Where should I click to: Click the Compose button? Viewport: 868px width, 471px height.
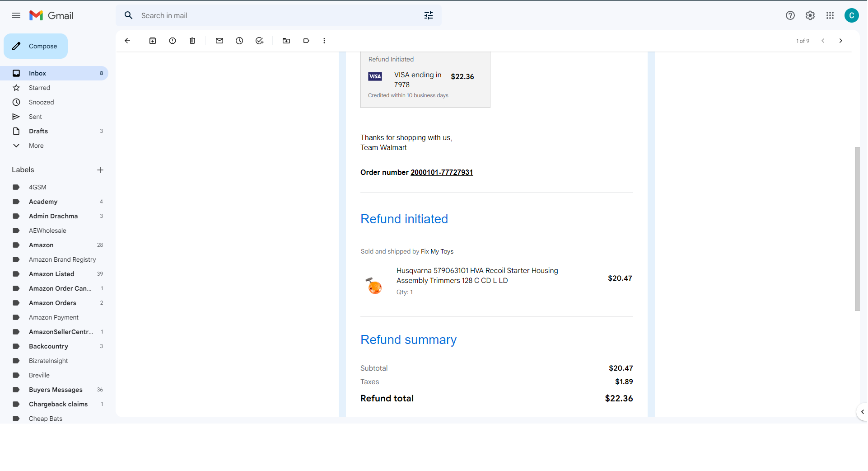pos(36,46)
